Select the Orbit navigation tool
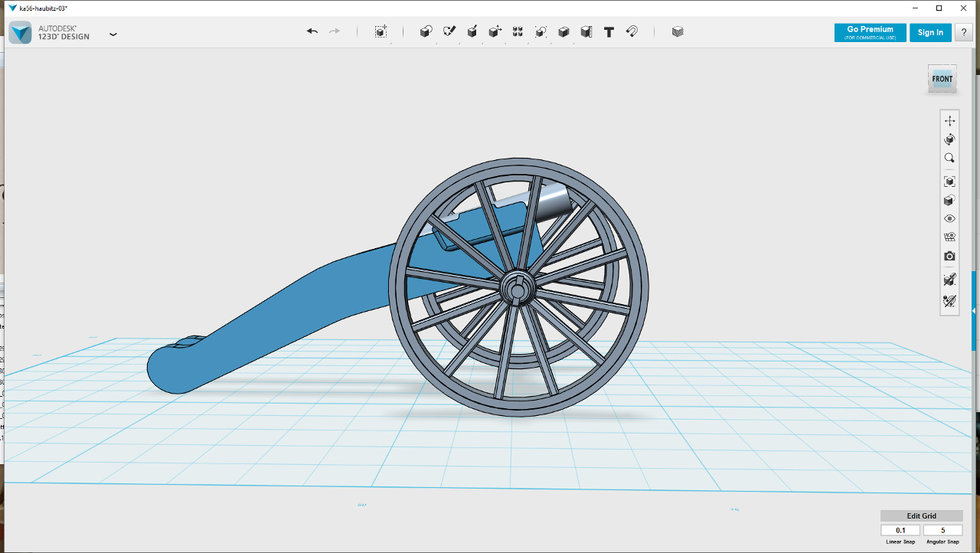 pos(949,139)
